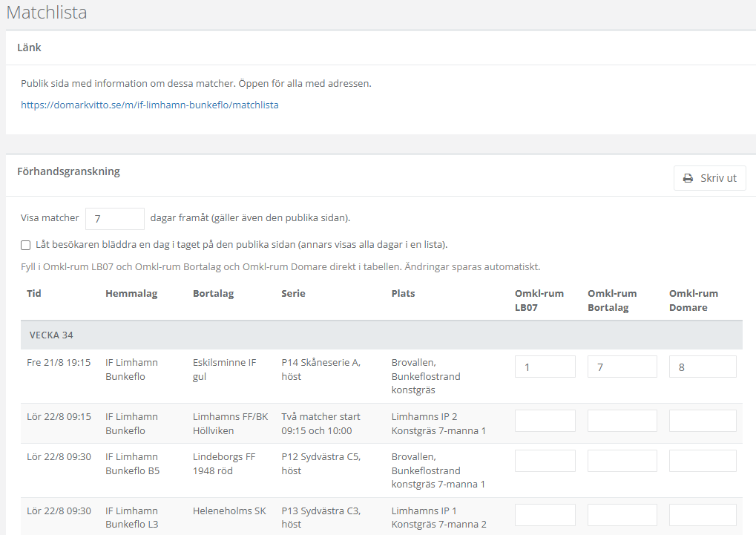Select Limhamns IP 1 Konstgräs 7-manna 2 cell
Screen dimensions: 756x535
[438, 517]
